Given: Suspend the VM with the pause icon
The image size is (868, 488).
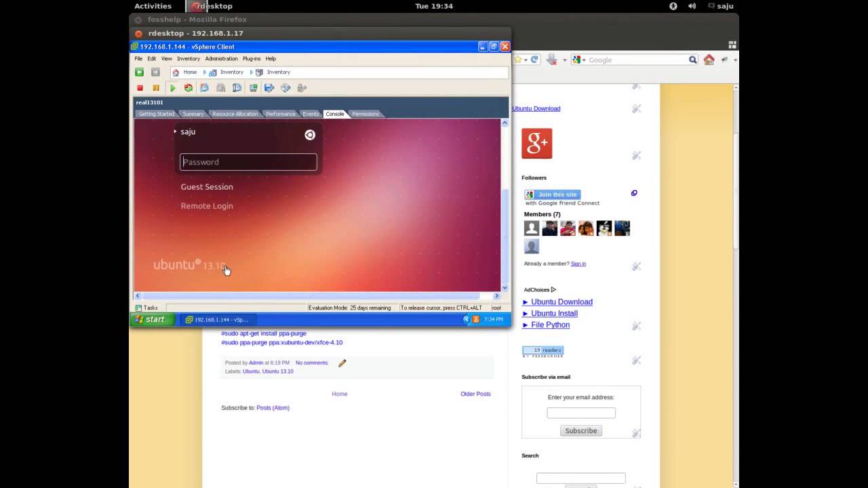Looking at the screenshot, I should pos(156,88).
